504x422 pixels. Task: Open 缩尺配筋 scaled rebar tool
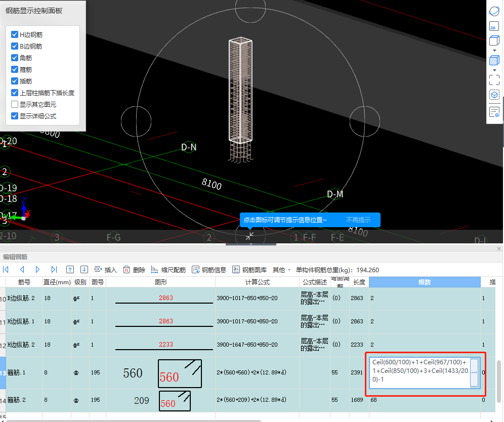(169, 270)
